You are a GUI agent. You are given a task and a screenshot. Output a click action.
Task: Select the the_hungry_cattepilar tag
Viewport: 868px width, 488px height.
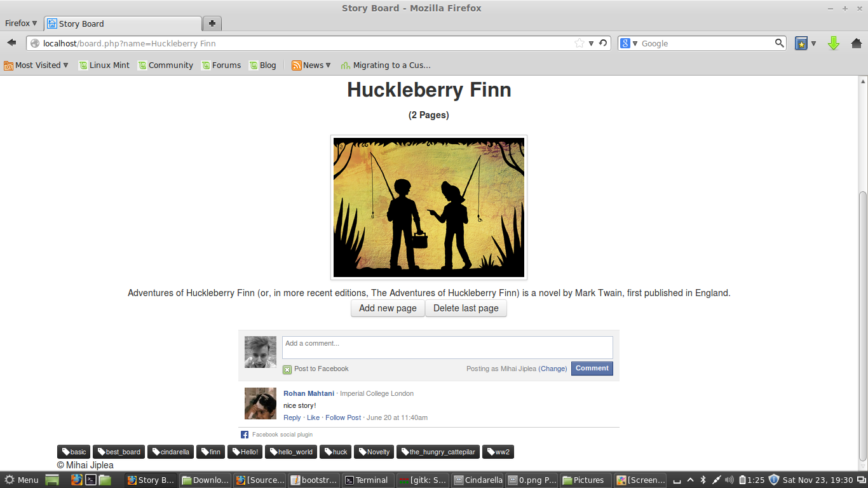[438, 452]
